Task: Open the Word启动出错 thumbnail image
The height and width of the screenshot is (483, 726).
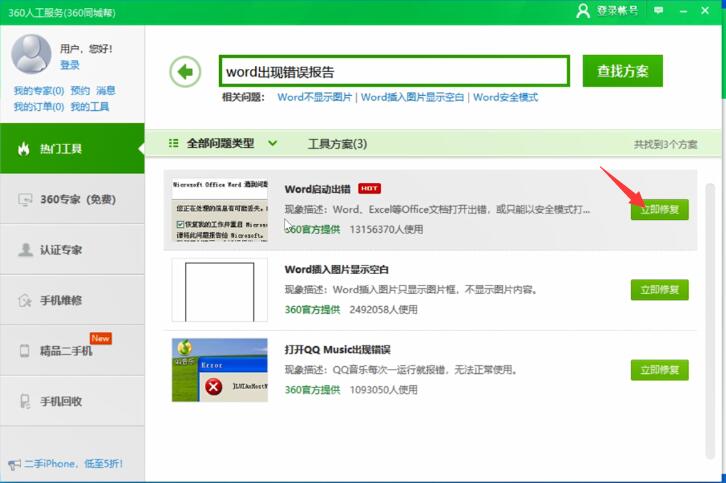Action: (x=220, y=210)
